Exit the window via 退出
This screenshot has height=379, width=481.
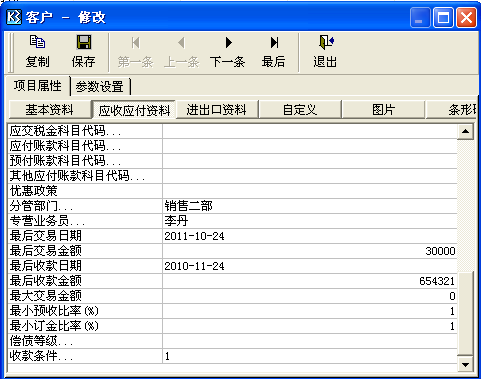(x=325, y=52)
